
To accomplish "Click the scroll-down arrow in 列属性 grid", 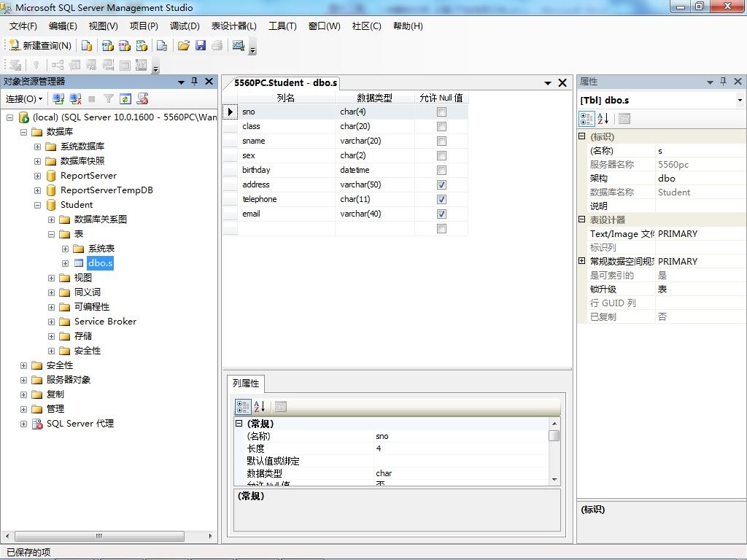I will [x=554, y=480].
